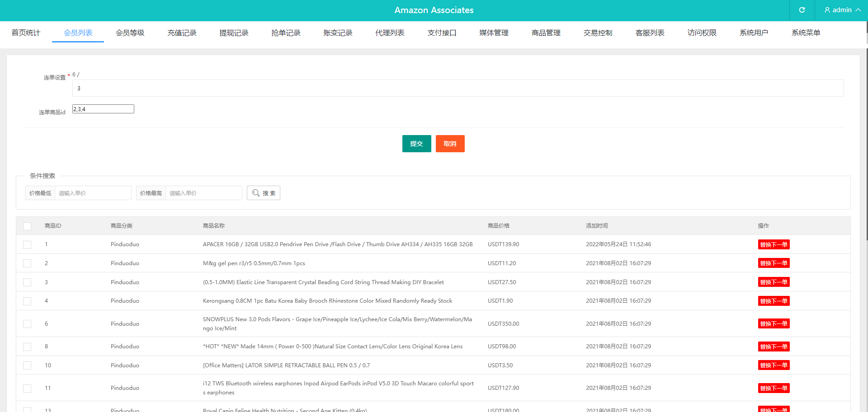Image resolution: width=868 pixels, height=412 pixels.
Task: Click the admin user icon
Action: tap(827, 10)
